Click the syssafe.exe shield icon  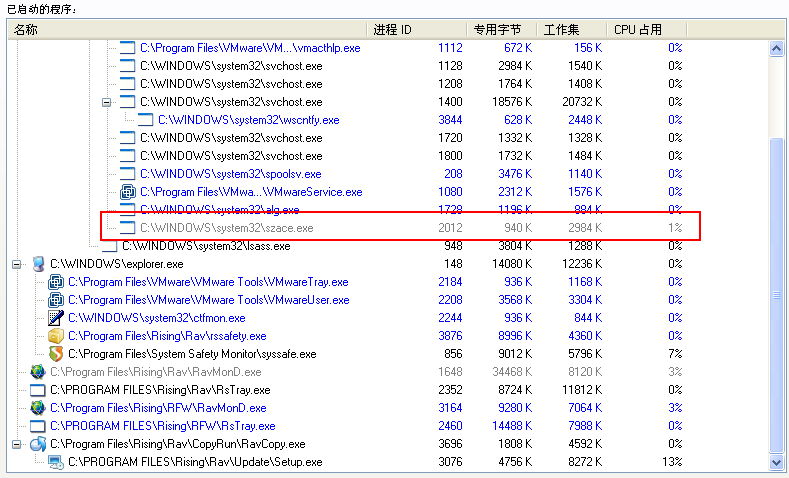tap(56, 354)
